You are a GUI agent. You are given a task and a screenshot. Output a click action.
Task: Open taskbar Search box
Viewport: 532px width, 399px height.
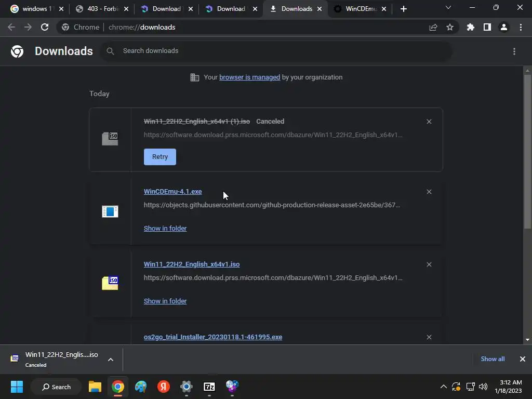coord(56,387)
